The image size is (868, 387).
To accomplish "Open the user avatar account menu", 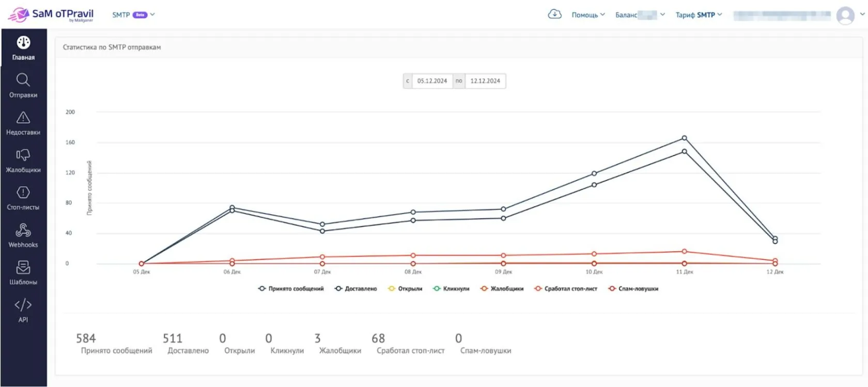I will coord(845,15).
